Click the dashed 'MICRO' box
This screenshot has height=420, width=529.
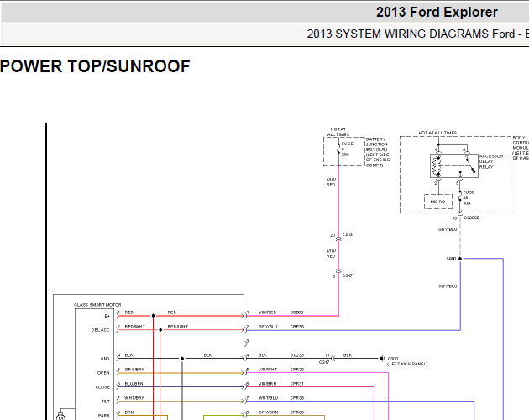438,202
